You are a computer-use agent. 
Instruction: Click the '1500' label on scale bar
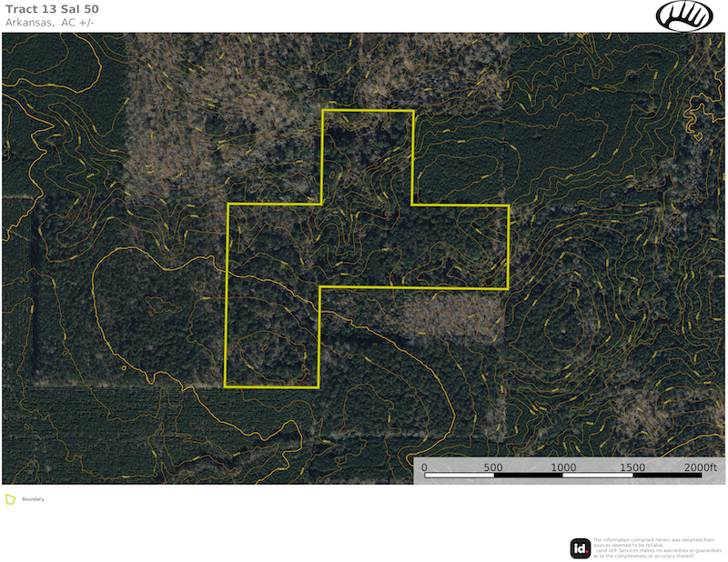(x=632, y=467)
